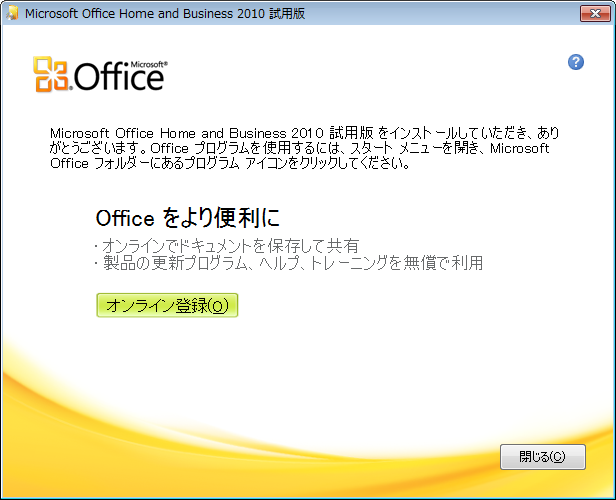Viewport: 616px width, 500px height.
Task: Click the bullet 'オンラインでドキュメントを保存して共有'
Action: [x=227, y=246]
